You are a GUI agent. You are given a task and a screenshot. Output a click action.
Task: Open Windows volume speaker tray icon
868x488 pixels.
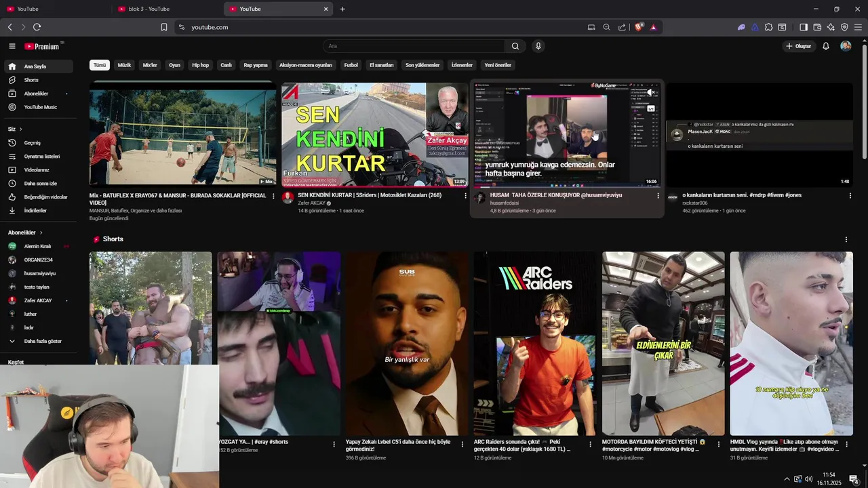[809, 479]
